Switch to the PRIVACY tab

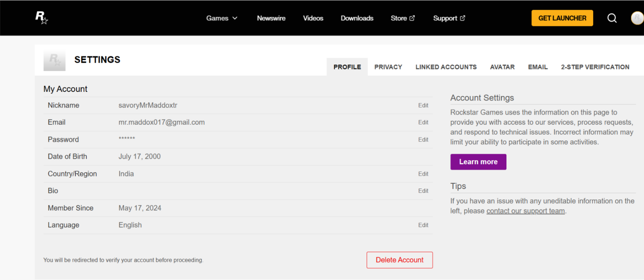[388, 67]
